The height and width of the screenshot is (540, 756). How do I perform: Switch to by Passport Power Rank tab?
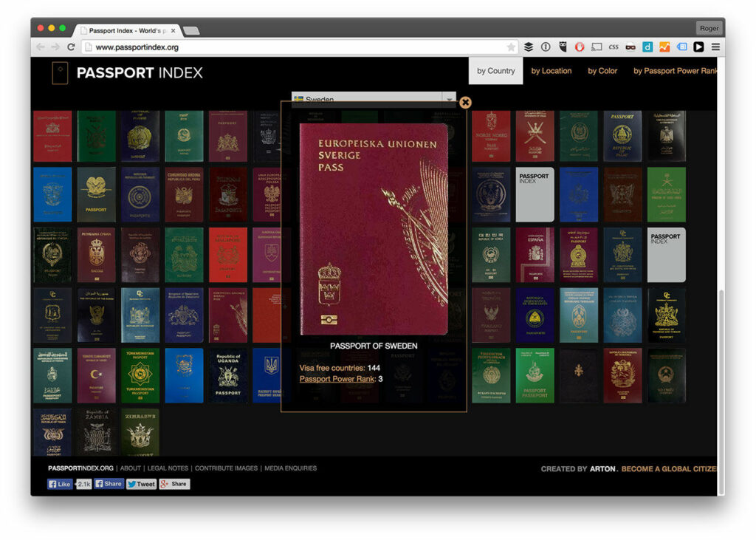pos(675,71)
